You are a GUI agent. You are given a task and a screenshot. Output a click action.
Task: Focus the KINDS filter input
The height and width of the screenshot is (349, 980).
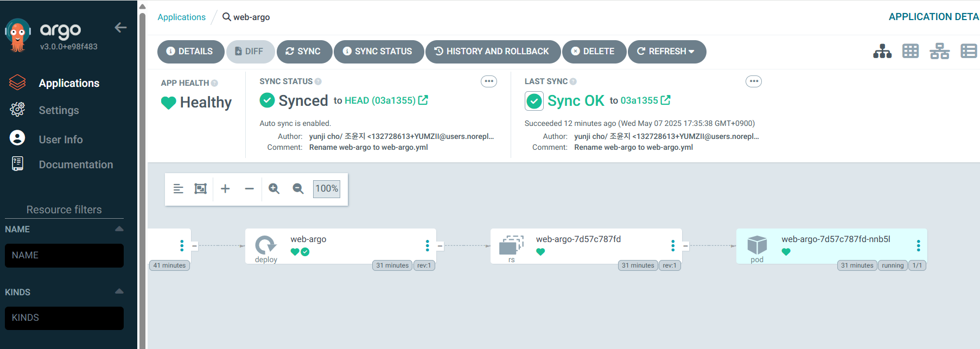click(x=64, y=318)
